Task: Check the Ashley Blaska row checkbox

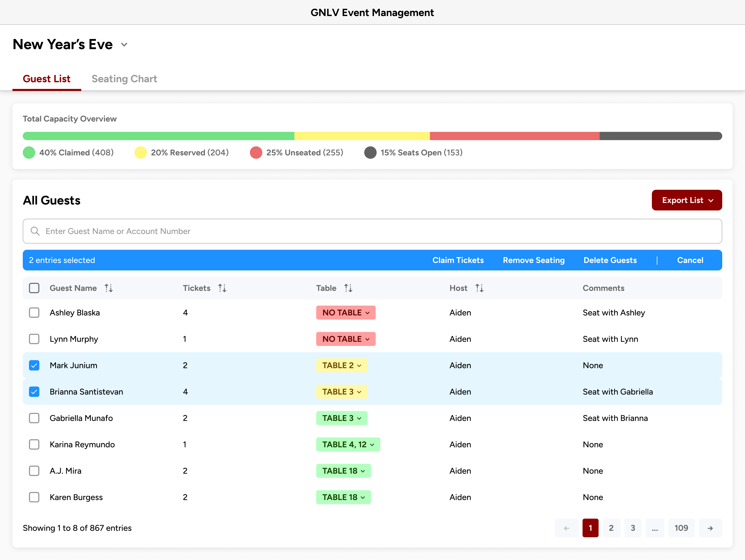Action: pyautogui.click(x=34, y=313)
